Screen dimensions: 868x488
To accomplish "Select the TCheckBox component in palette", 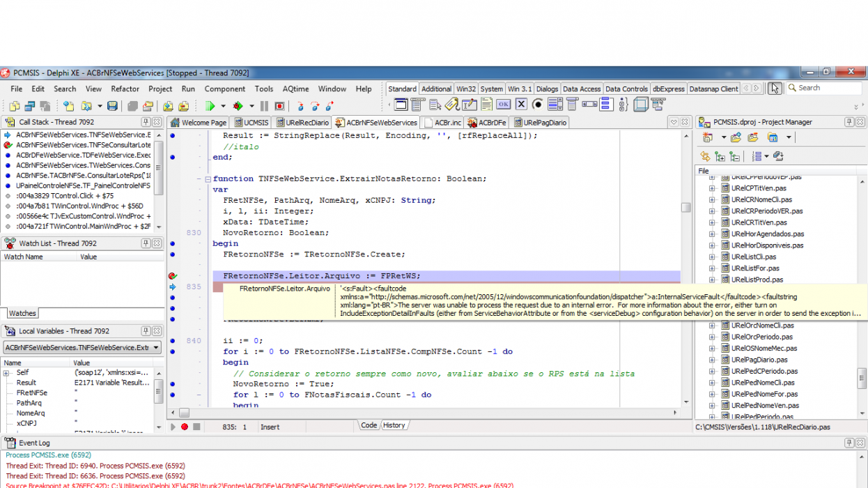I will (520, 105).
